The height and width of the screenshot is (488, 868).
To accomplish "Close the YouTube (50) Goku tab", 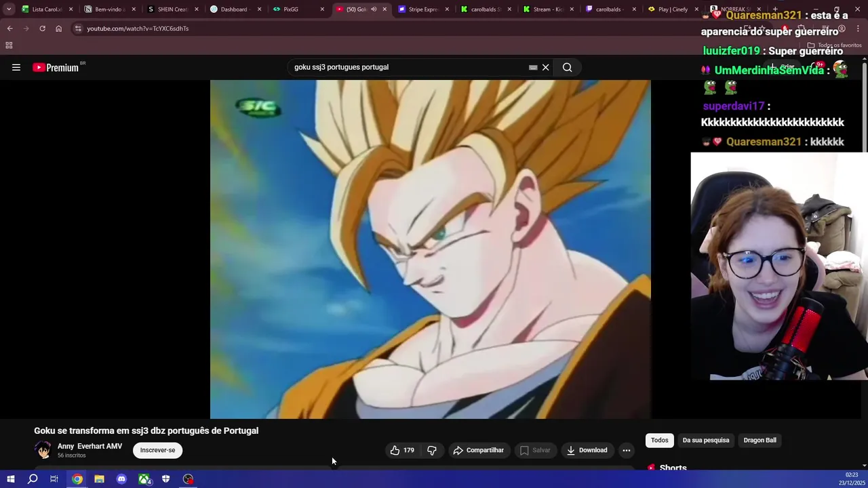I will pos(384,9).
